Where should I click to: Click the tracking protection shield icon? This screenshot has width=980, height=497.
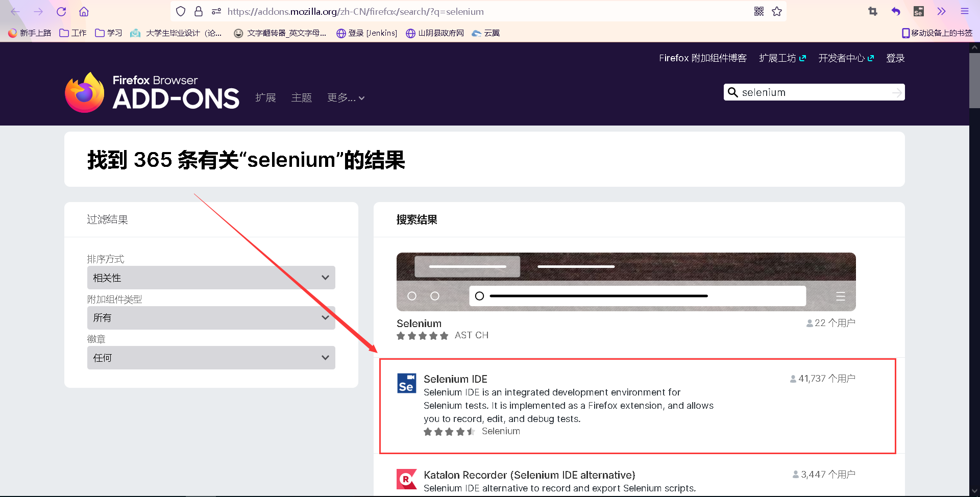pos(180,11)
